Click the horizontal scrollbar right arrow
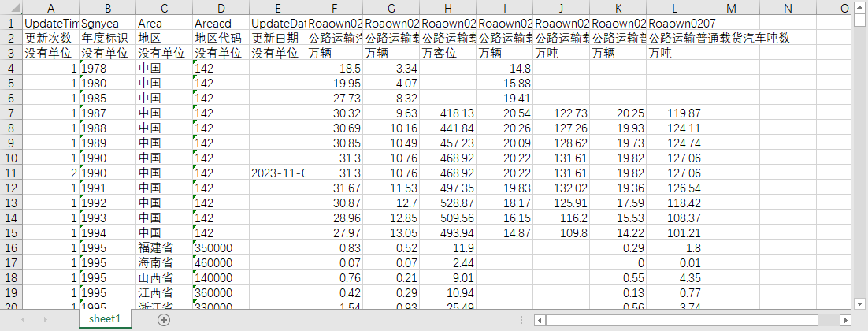The image size is (868, 331). click(844, 321)
